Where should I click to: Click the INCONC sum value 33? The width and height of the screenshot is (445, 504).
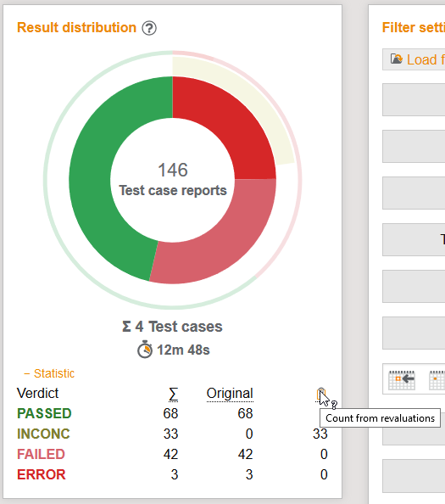(x=170, y=434)
